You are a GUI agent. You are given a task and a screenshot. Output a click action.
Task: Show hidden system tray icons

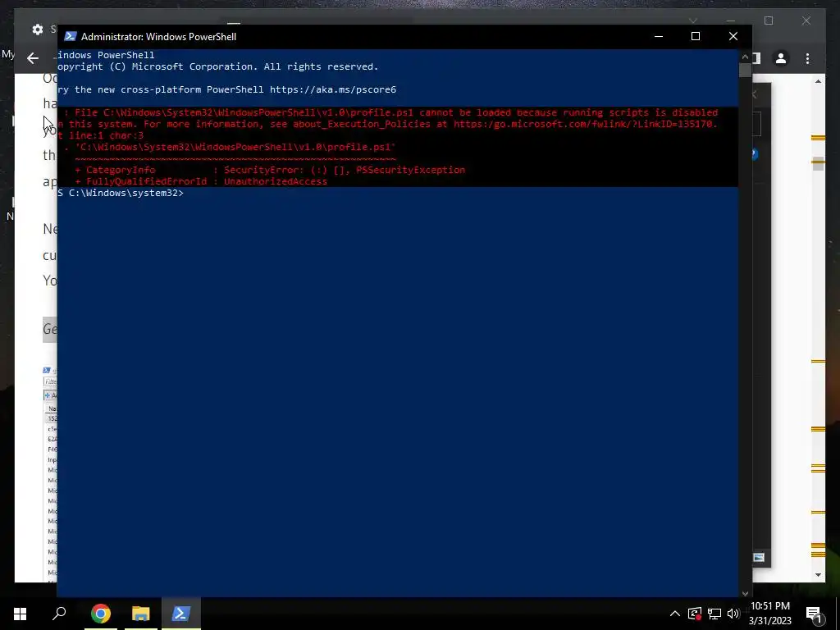tap(675, 614)
